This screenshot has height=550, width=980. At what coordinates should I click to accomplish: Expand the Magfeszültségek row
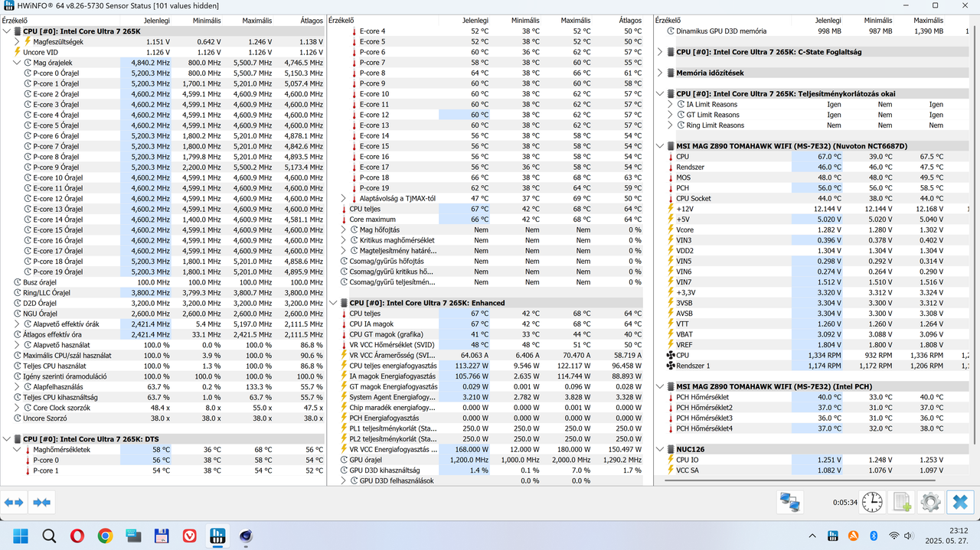[x=18, y=41]
